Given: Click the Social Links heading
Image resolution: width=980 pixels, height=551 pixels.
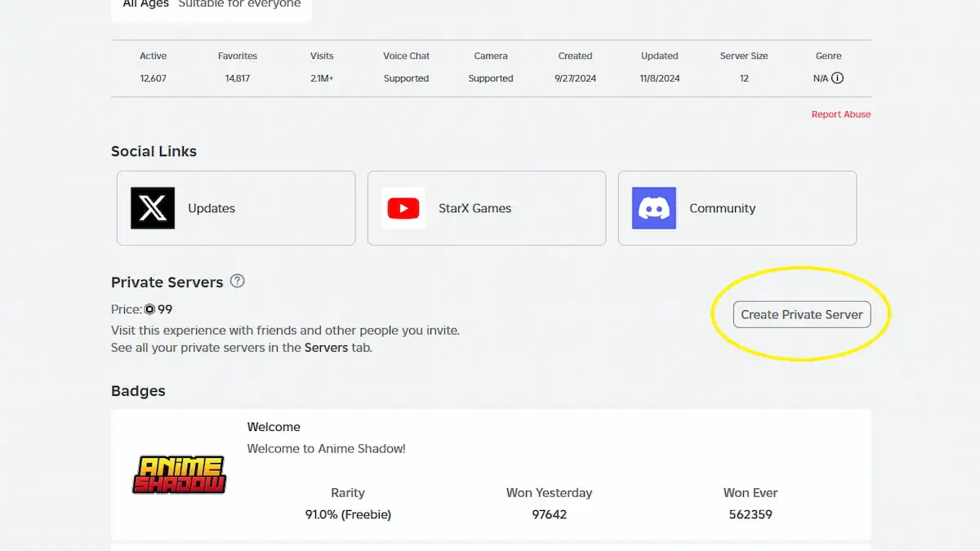Looking at the screenshot, I should (154, 151).
